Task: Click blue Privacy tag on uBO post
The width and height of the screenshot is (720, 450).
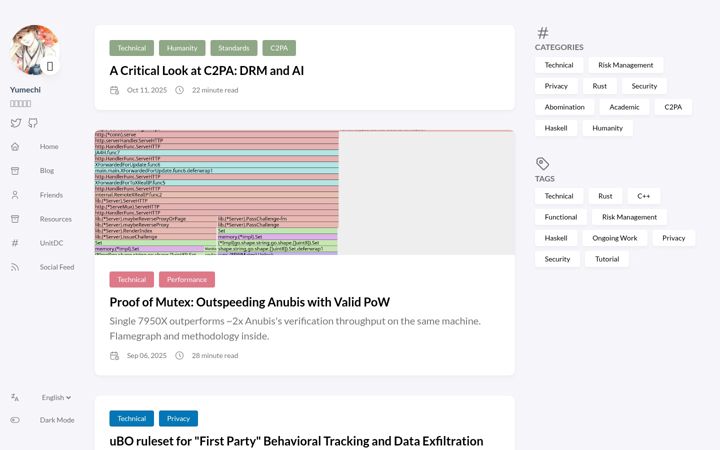Action: (178, 418)
